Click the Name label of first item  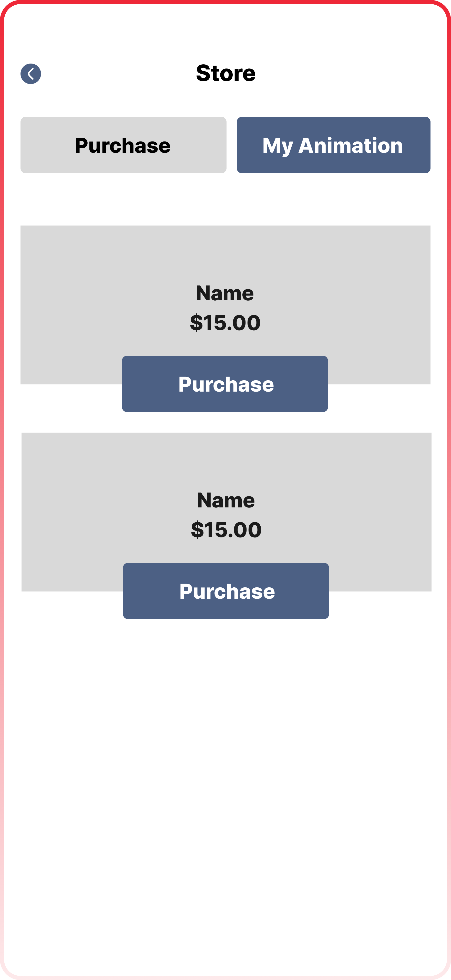(x=225, y=293)
